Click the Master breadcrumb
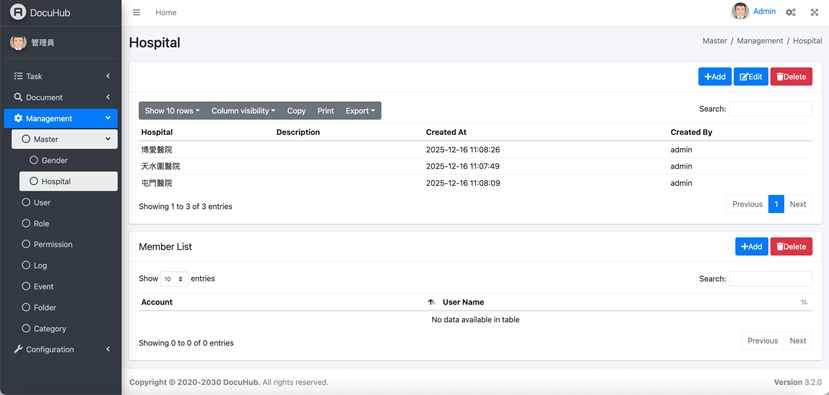 [x=714, y=41]
